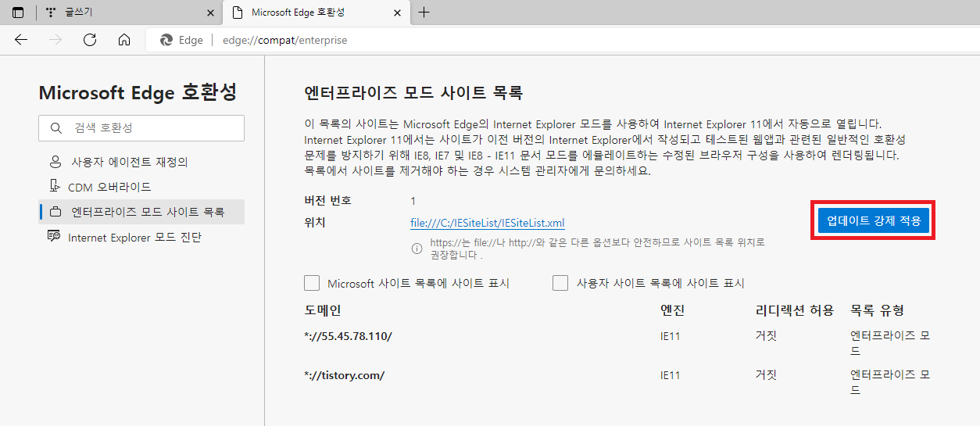Click the *://tistory.com/ domain entry
Screen dimensions: 980x426
tap(345, 375)
